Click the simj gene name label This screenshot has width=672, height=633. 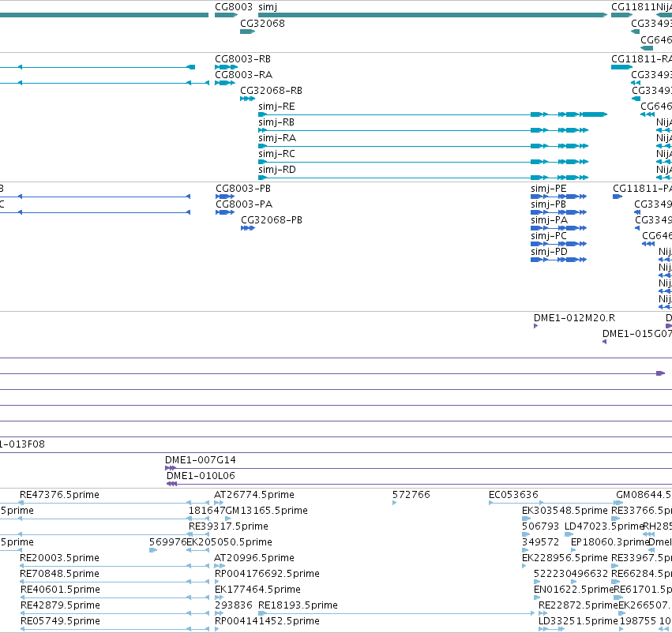click(268, 7)
